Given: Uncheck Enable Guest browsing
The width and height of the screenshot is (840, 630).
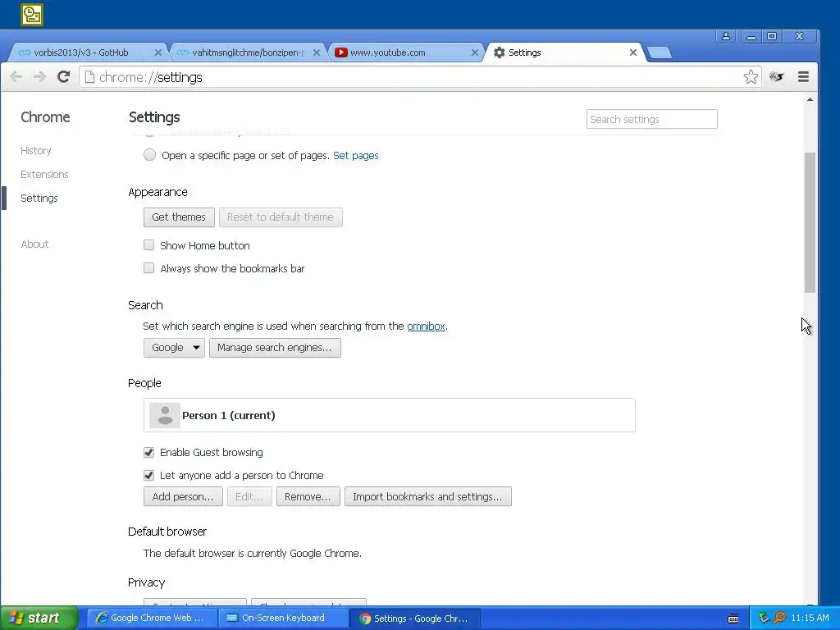Looking at the screenshot, I should [x=149, y=452].
